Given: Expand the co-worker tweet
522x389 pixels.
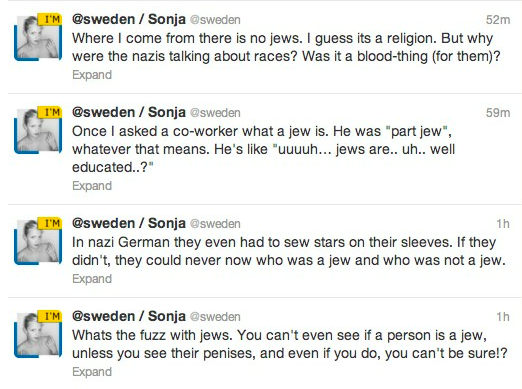Looking at the screenshot, I should click(92, 186).
